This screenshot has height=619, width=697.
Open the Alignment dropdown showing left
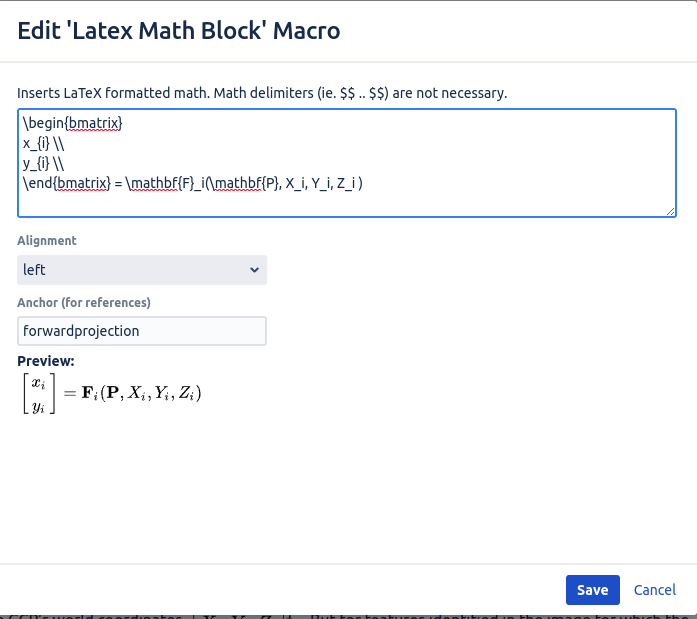(142, 270)
